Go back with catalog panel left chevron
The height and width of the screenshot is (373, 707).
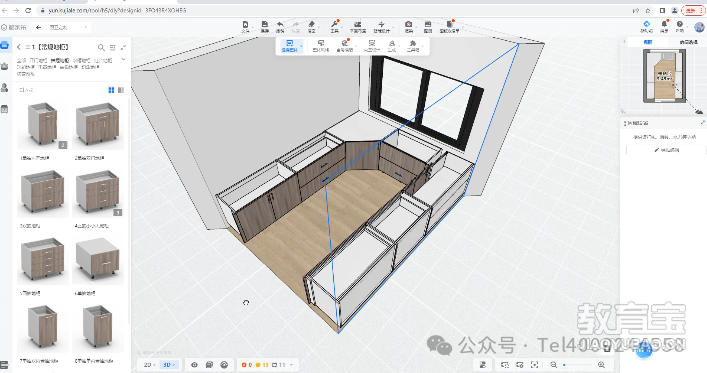[x=18, y=47]
